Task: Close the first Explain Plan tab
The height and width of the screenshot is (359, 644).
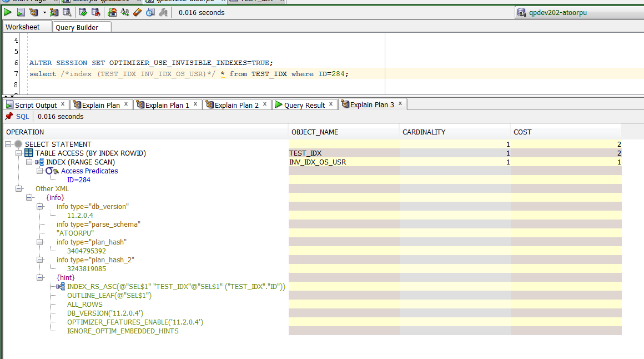Action: 126,104
